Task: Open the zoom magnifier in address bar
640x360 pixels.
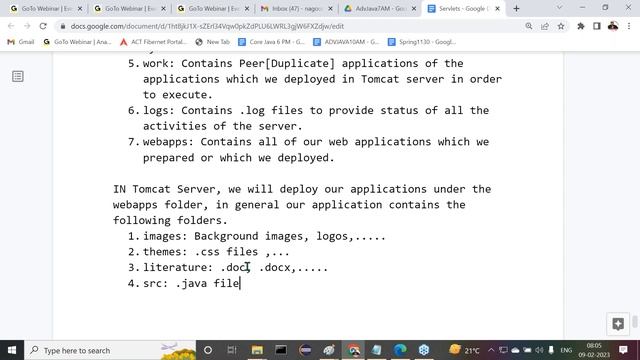Action: [529, 26]
